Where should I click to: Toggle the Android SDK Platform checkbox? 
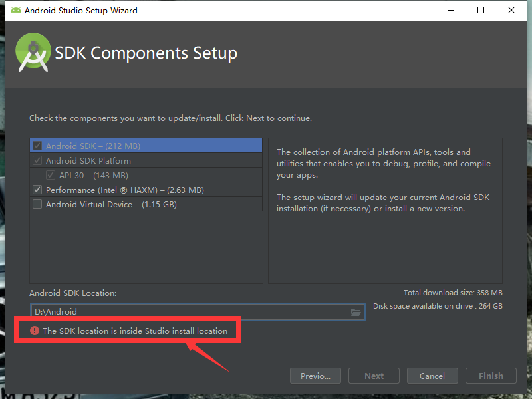click(x=37, y=160)
